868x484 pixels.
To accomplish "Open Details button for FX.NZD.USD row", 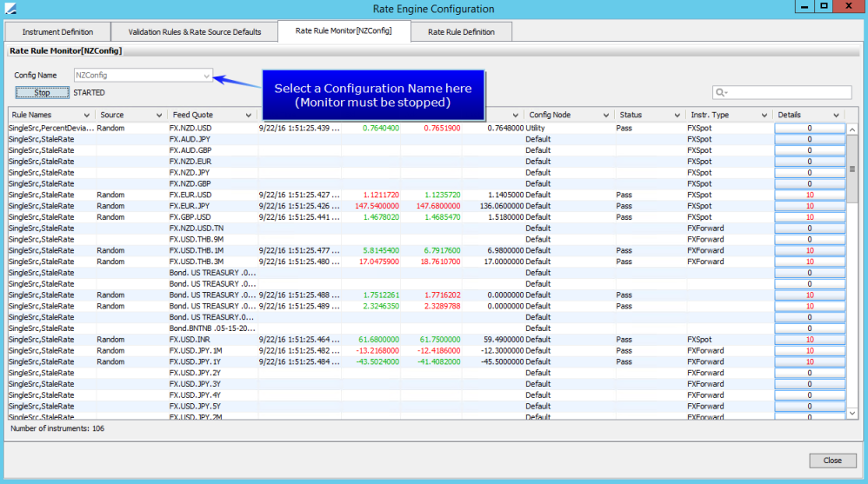I will 810,129.
